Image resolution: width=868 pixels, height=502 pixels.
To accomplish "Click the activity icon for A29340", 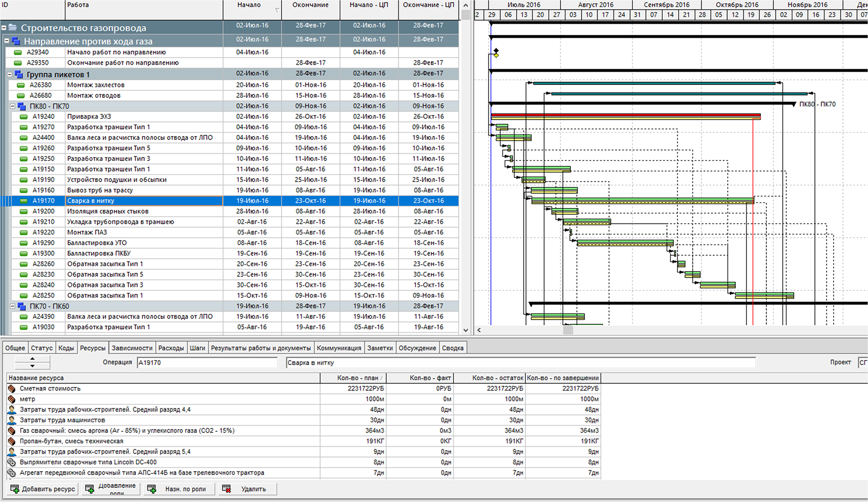I will tap(18, 52).
